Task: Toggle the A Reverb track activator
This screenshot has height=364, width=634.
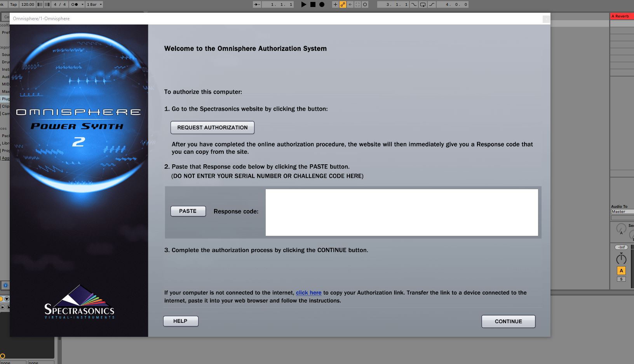Action: [x=621, y=271]
